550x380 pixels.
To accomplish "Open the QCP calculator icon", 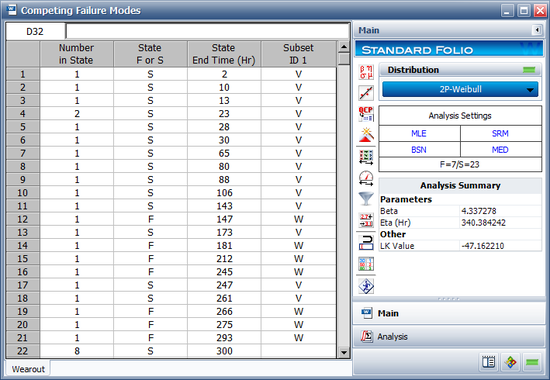I will coord(366,114).
